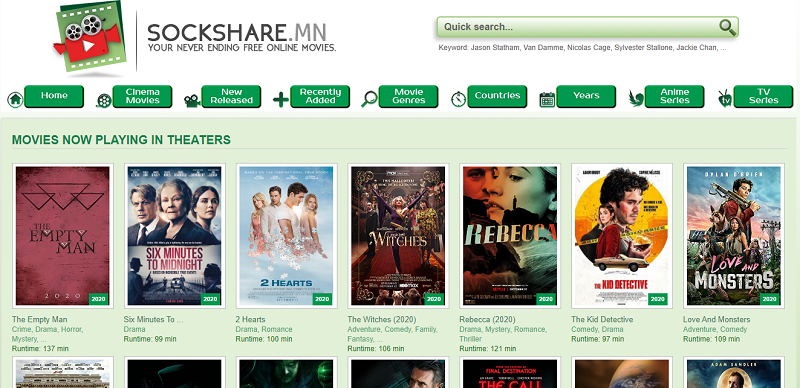Click the film reel icon beside Cinema Movies

pyautogui.click(x=104, y=100)
